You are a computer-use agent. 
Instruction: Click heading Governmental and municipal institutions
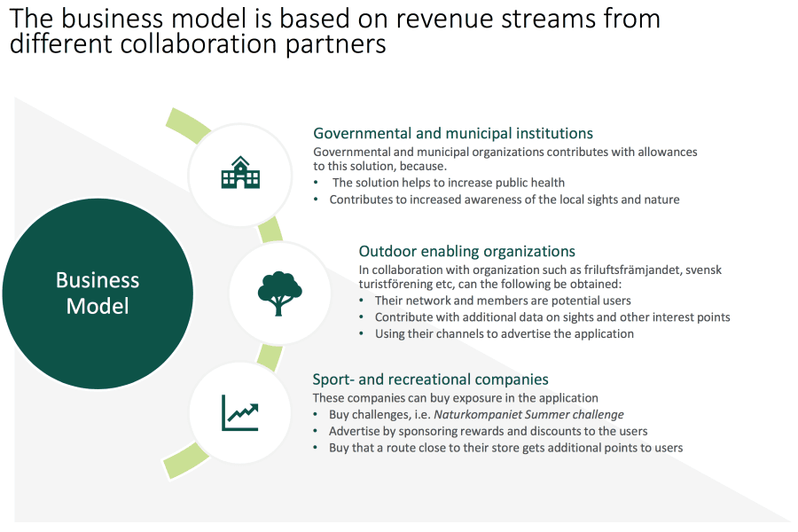pos(453,133)
